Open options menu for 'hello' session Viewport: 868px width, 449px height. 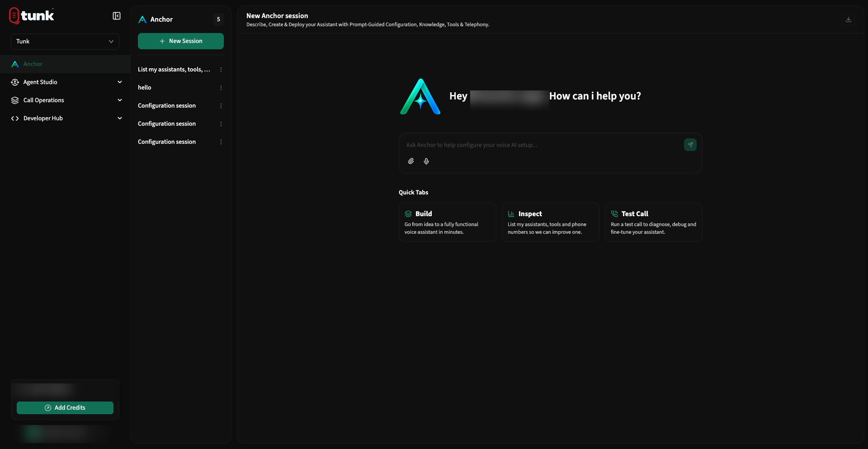click(221, 88)
